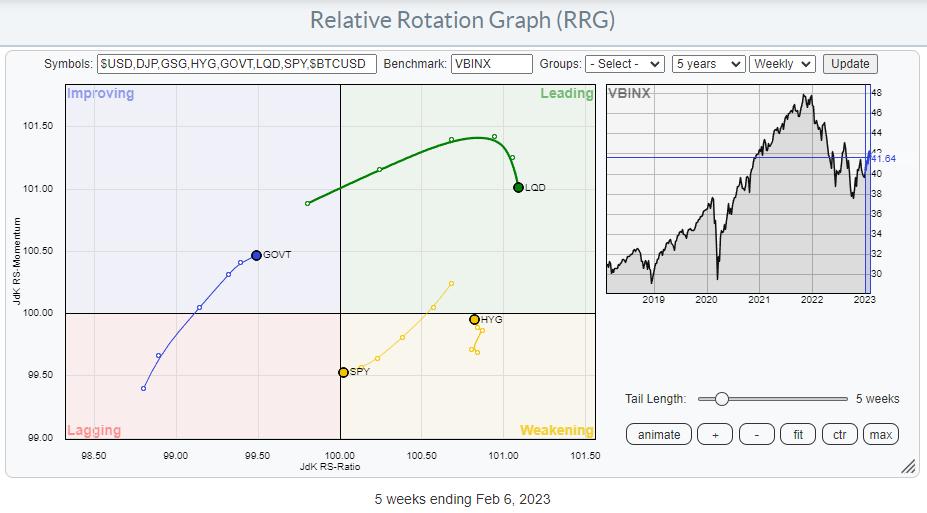Expand the 5 years period dropdown
This screenshot has height=513, width=927.
pos(709,64)
